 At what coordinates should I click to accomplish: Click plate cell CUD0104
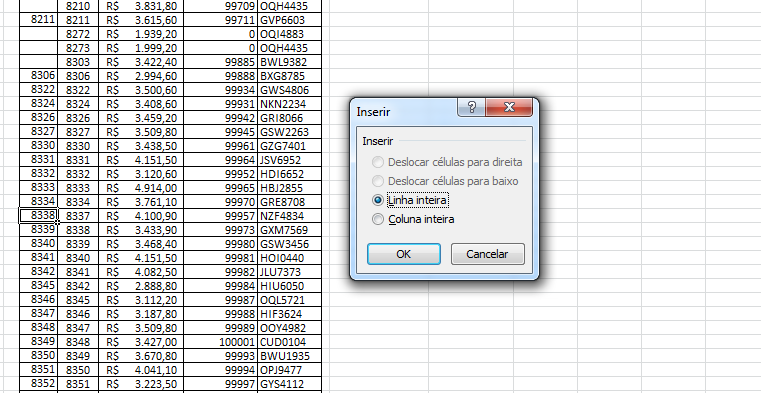289,342
